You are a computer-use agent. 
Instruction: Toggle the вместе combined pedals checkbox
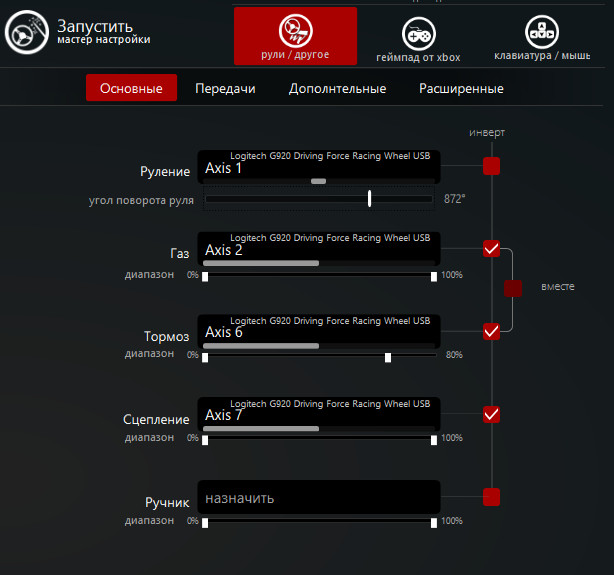(x=513, y=289)
